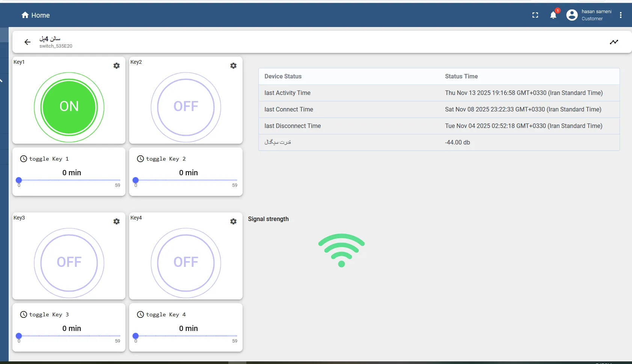
Task: Turn on the Key3 OFF switch
Action: [x=69, y=263]
